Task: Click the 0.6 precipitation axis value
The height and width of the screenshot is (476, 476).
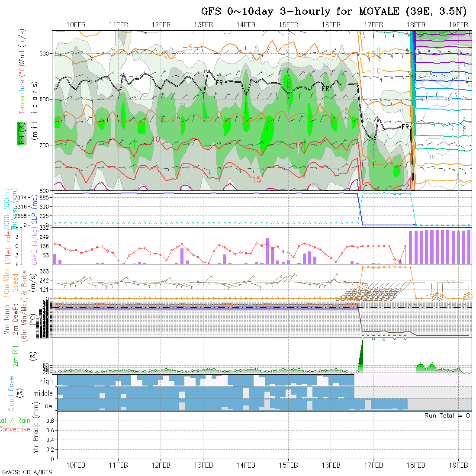Action: click(x=50, y=430)
